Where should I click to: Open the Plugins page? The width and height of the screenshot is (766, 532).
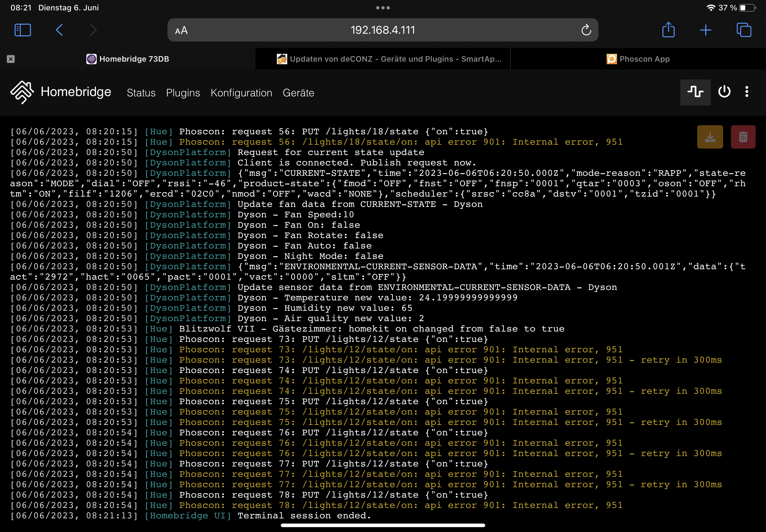tap(183, 93)
